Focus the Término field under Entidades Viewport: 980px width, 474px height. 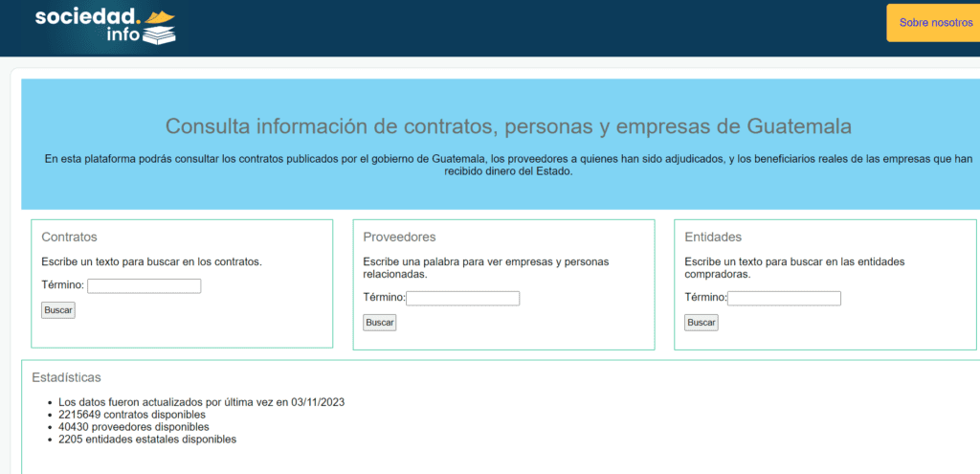click(784, 299)
